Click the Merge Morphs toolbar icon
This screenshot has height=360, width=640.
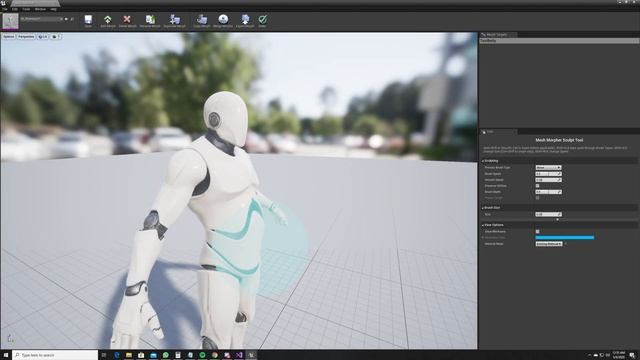(x=223, y=20)
